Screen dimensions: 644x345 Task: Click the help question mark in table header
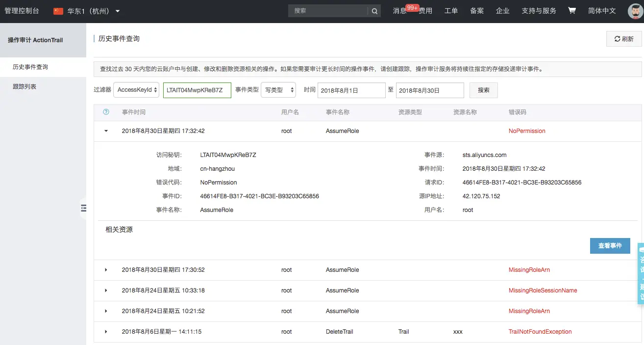click(x=106, y=112)
